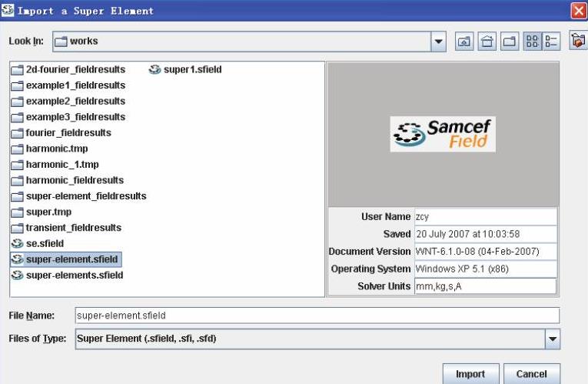Open the Files of Type dropdown
Image resolution: width=588 pixels, height=384 pixels.
click(552, 339)
